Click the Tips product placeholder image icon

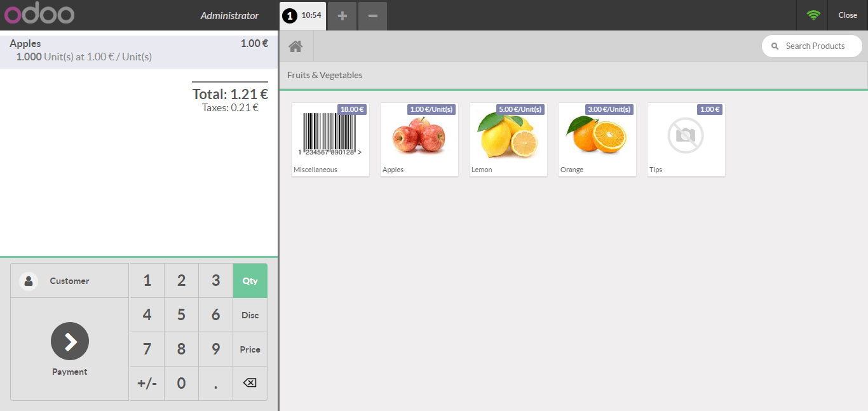(x=686, y=135)
